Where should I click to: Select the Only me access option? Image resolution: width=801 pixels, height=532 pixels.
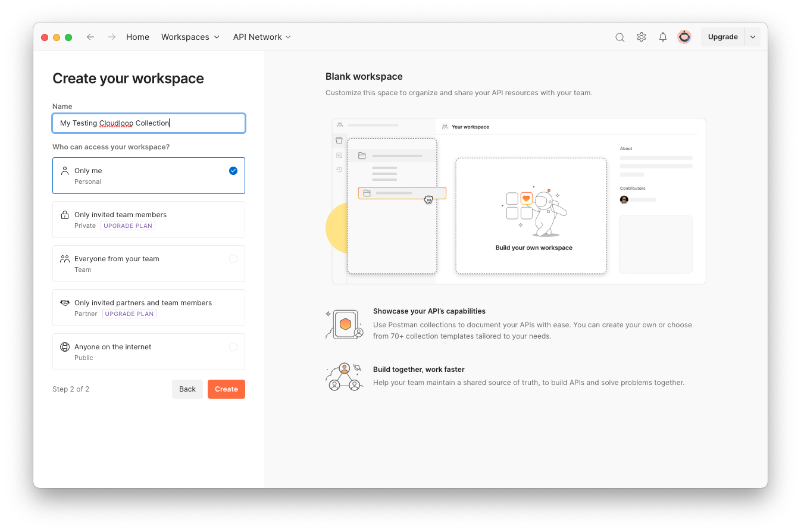click(148, 175)
